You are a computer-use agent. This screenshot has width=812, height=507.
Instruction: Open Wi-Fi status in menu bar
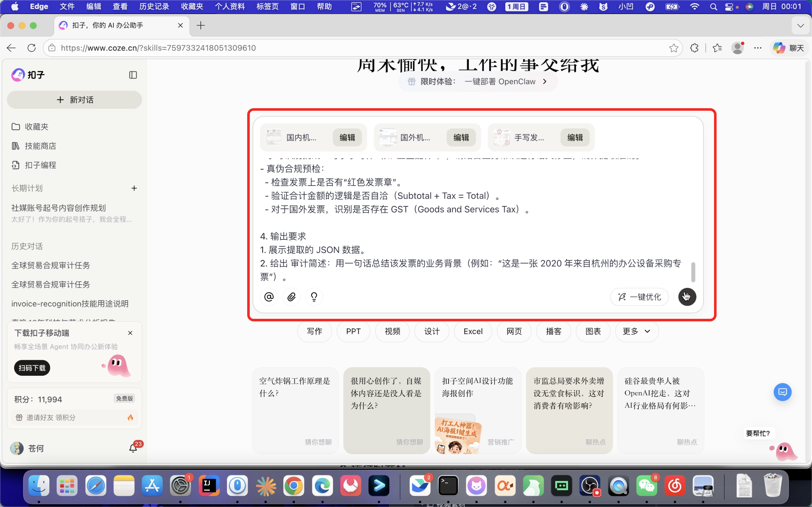694,6
